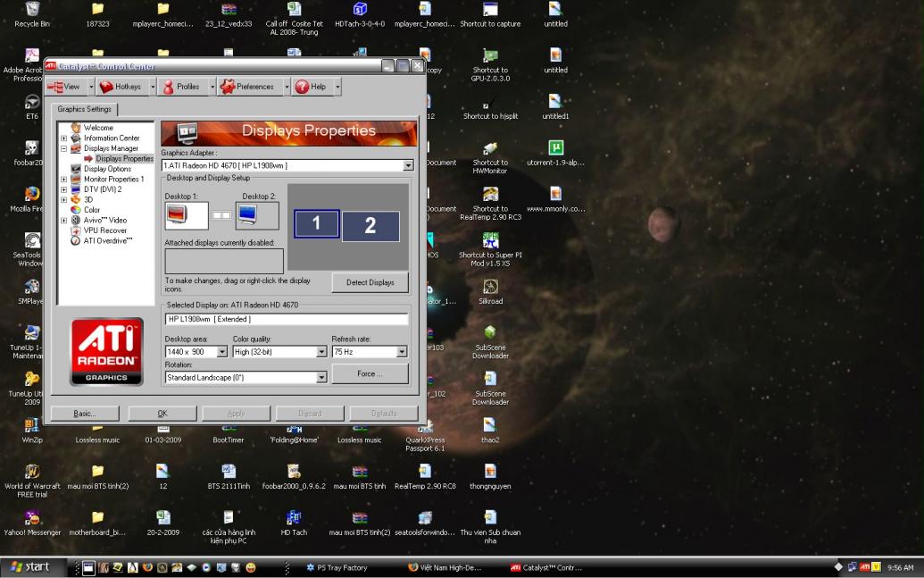Screen dimensions: 924x578
Task: Click the Help toolbar button
Action: (x=312, y=88)
